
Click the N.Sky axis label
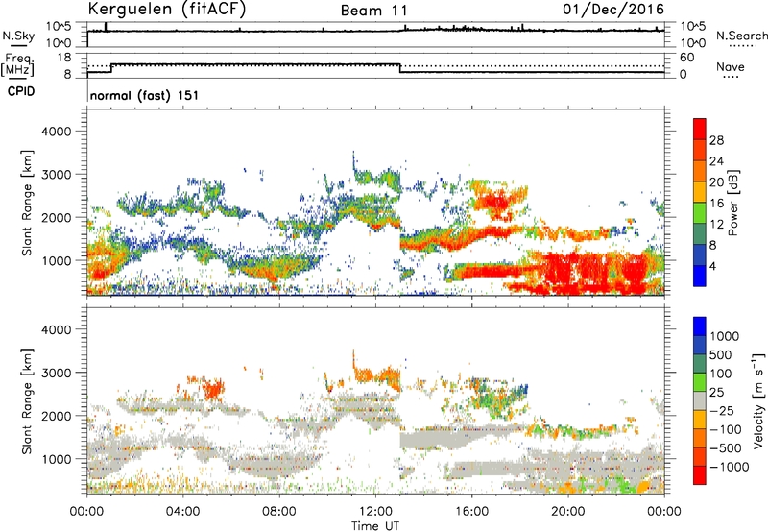click(18, 36)
